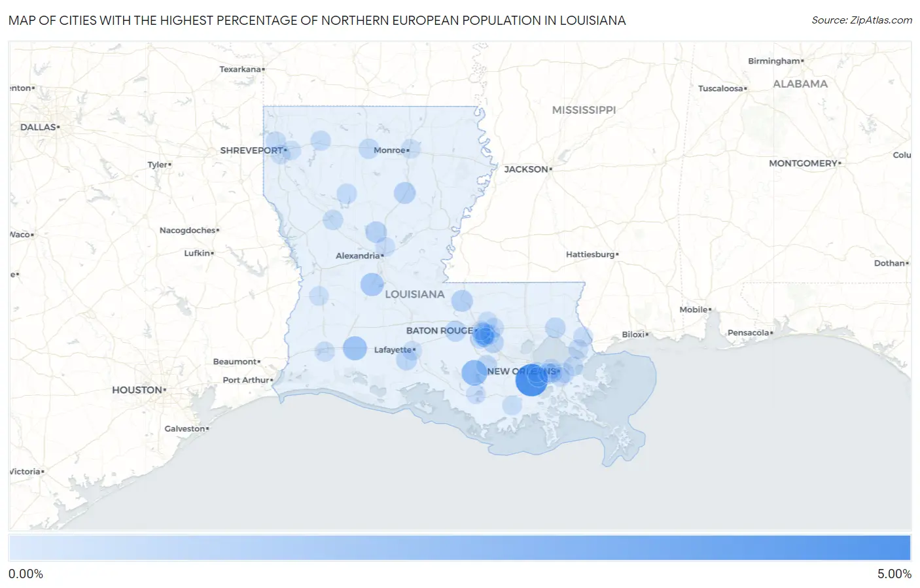Screen dimensions: 920x588
Task: Click the Lufkin city label
Action: click(197, 253)
